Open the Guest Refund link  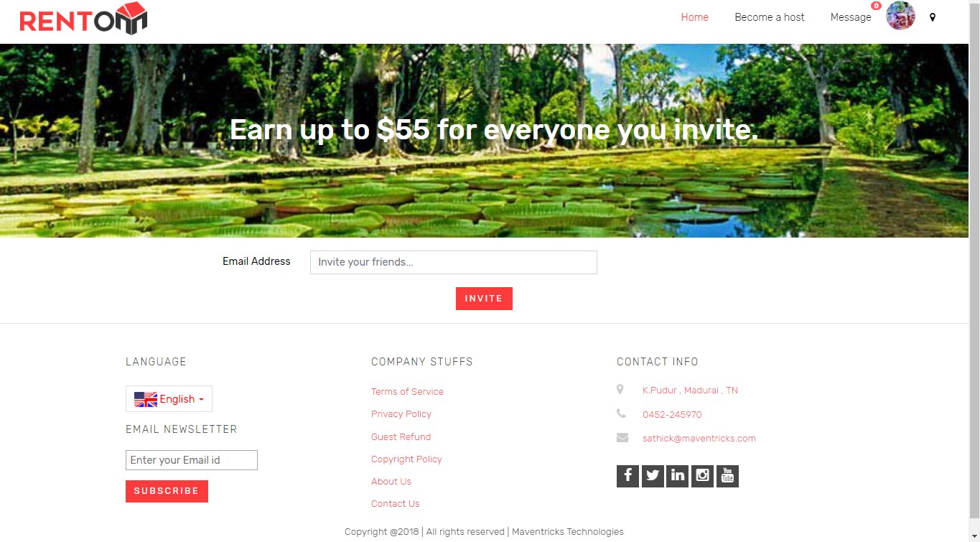(401, 437)
